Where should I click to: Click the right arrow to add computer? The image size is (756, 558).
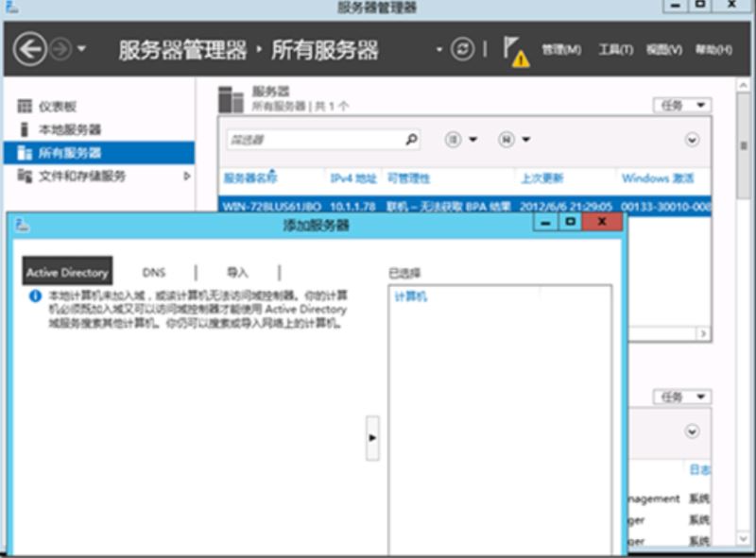point(372,438)
